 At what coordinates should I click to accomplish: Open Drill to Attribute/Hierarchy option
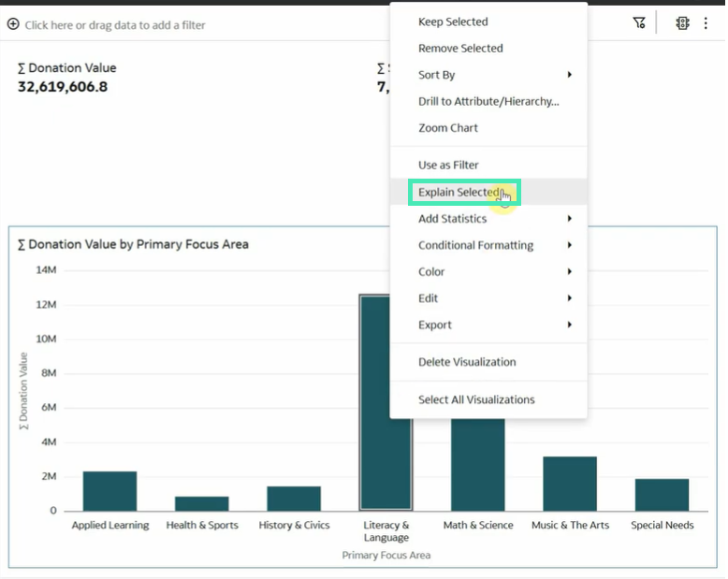click(x=488, y=102)
